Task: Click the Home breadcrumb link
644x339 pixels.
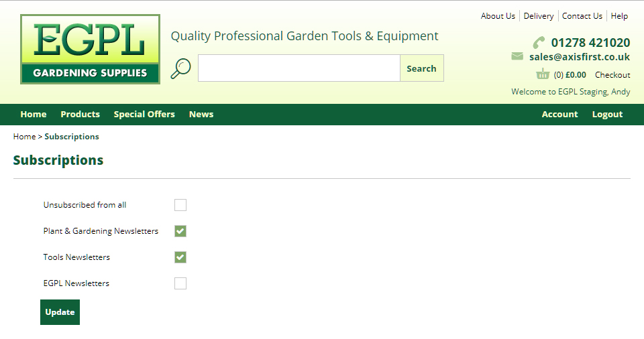Action: (24, 136)
